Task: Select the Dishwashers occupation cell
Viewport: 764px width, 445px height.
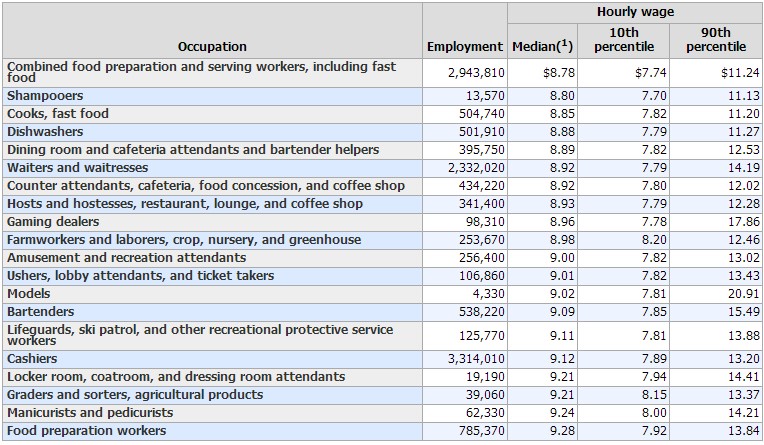Action: pyautogui.click(x=44, y=131)
